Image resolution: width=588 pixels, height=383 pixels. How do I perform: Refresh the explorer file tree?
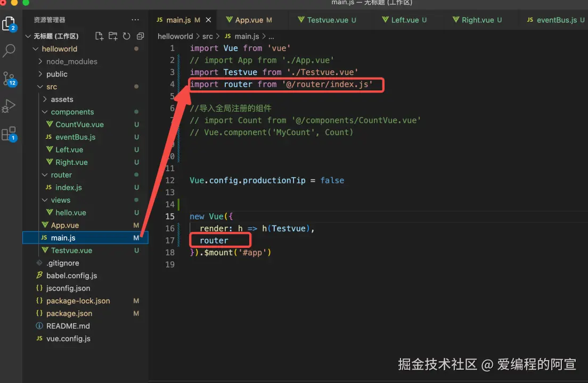pyautogui.click(x=126, y=36)
